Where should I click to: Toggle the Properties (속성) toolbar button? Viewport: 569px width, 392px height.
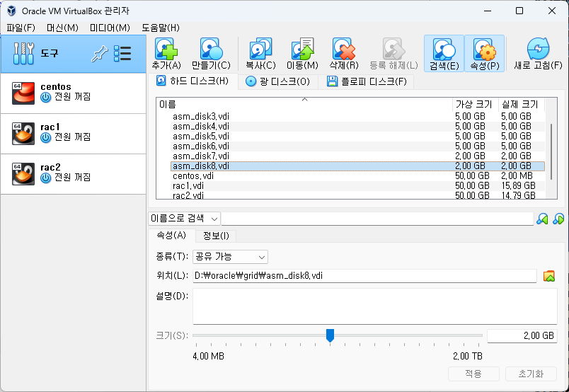[x=485, y=53]
